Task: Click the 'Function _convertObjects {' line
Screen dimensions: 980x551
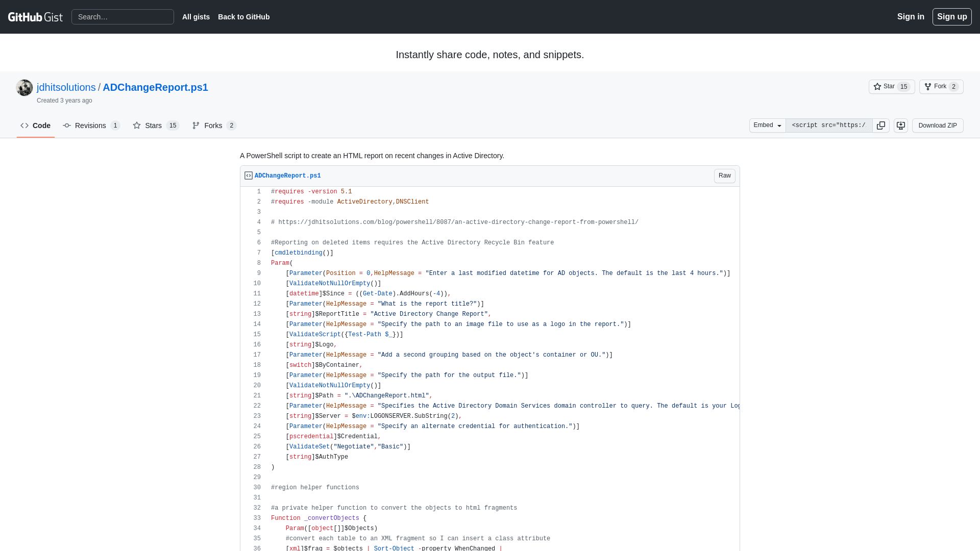Action: (318, 518)
